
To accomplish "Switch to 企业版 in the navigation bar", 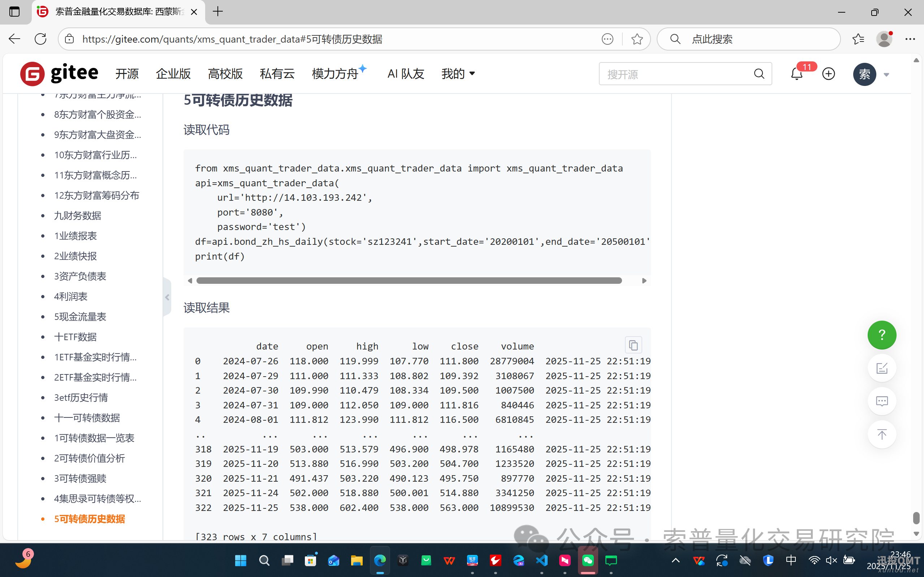I will tap(173, 74).
